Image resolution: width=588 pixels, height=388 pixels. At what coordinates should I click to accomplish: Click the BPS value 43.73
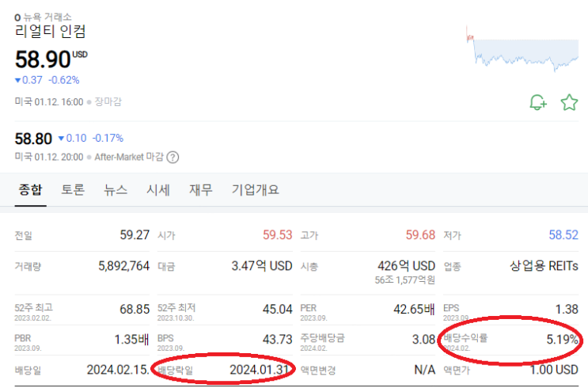[277, 340]
